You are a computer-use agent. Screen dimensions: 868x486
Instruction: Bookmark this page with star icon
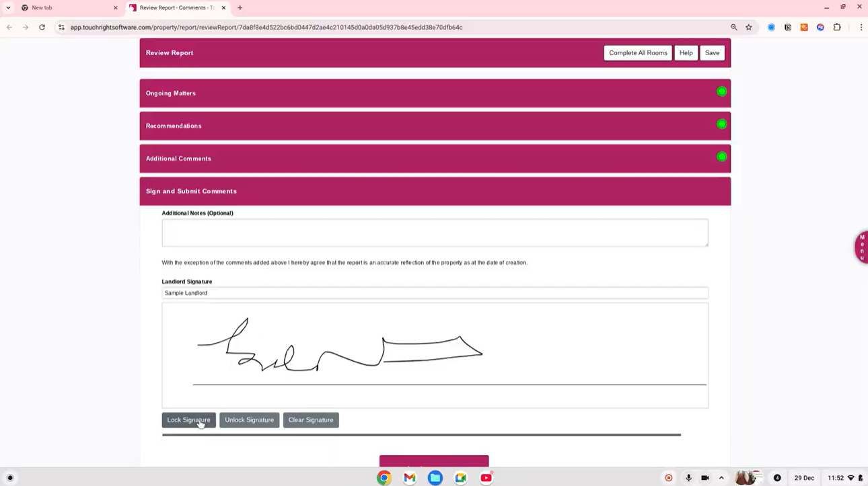749,28
